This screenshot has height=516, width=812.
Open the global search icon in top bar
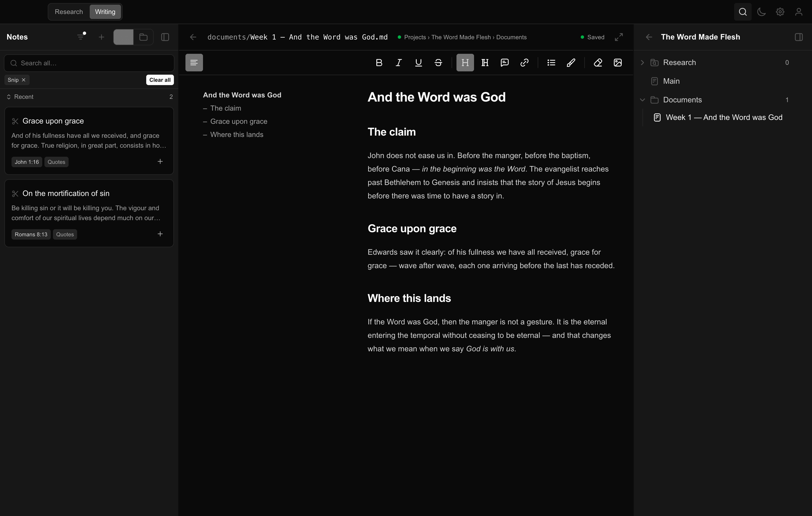[743, 12]
